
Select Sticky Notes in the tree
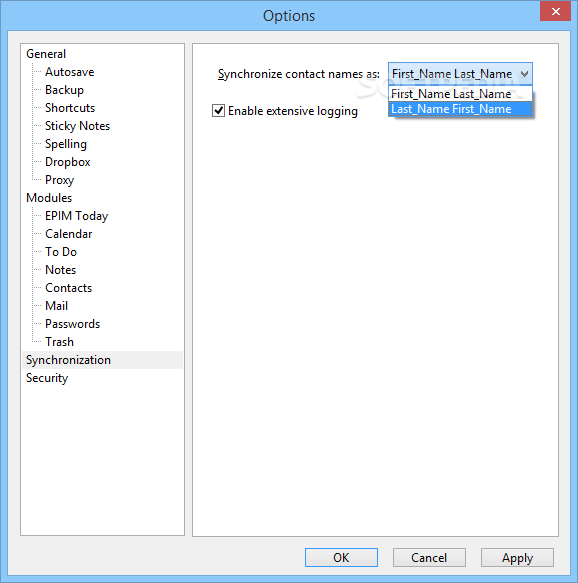coord(77,126)
